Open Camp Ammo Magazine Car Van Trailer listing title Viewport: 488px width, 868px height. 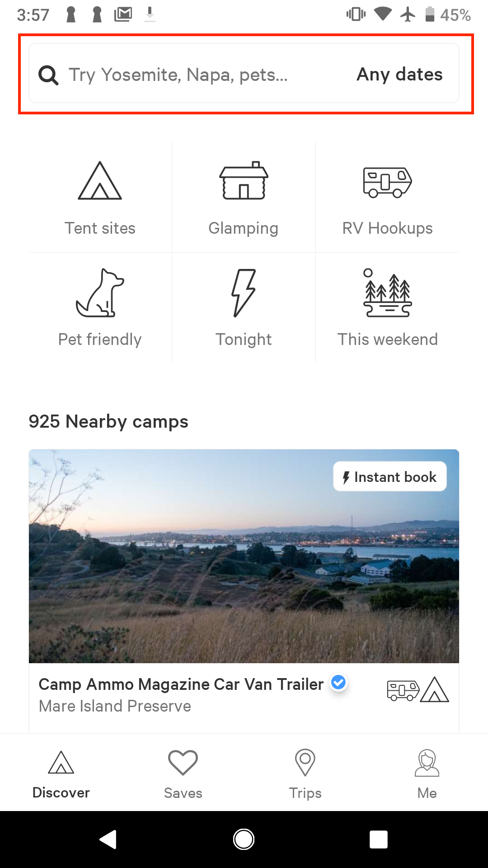click(181, 684)
